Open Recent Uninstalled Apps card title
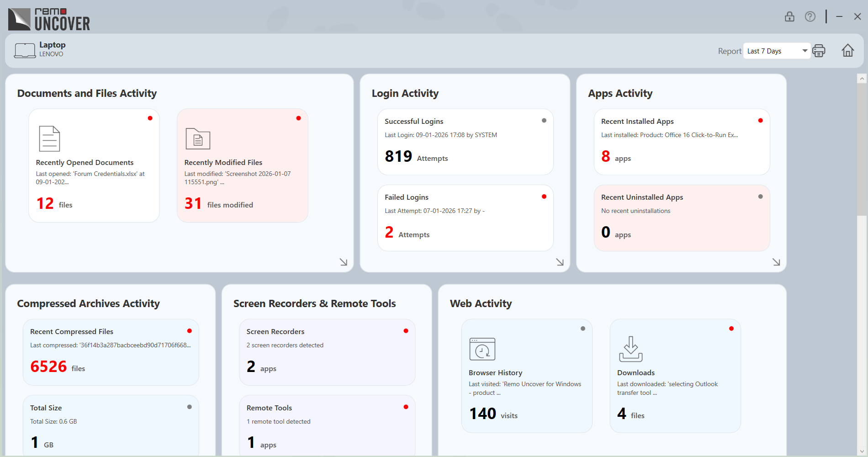 (x=642, y=197)
